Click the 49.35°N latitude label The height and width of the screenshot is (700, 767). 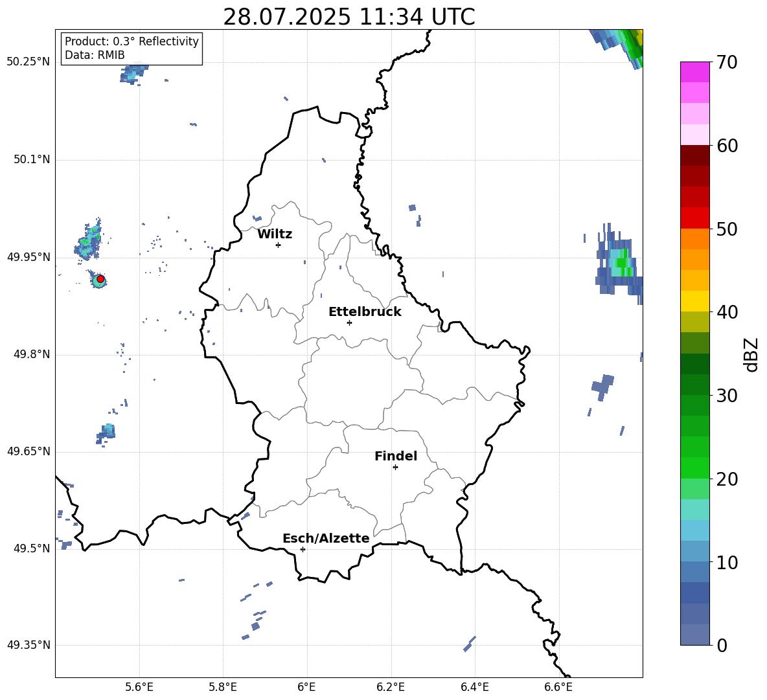point(29,645)
